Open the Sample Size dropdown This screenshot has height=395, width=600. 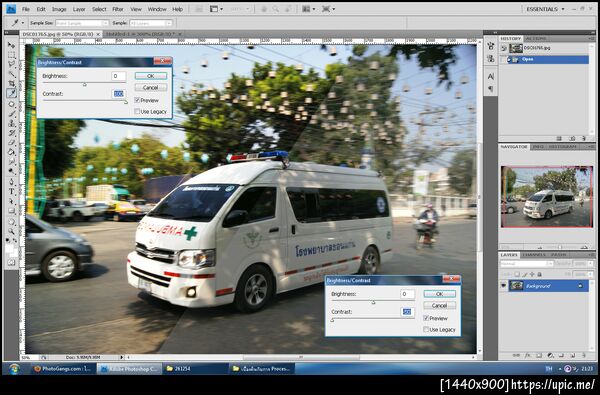point(82,23)
